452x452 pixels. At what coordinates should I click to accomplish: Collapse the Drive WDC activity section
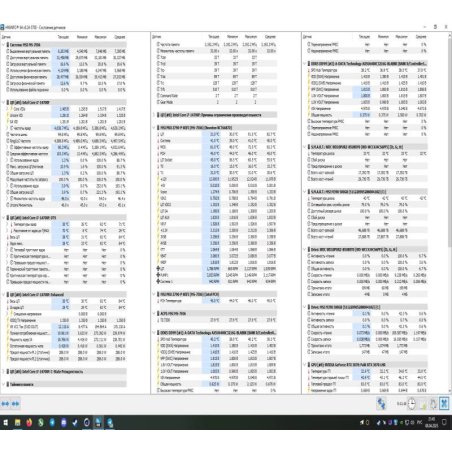tap(305, 249)
